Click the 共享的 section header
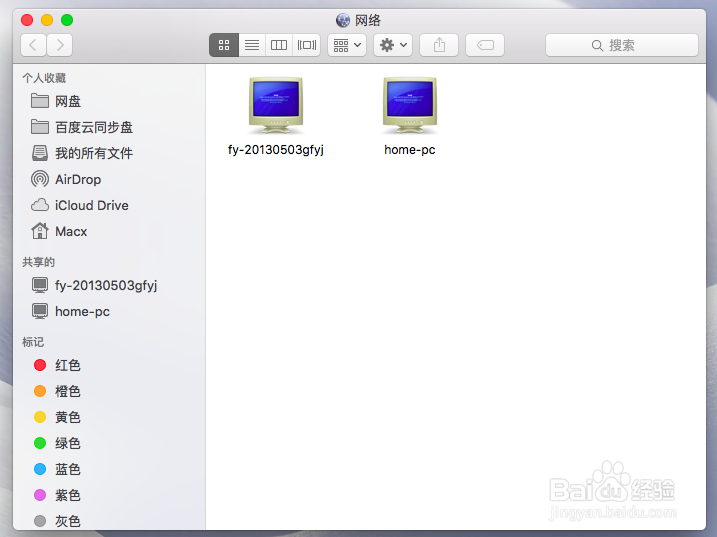 tap(38, 262)
